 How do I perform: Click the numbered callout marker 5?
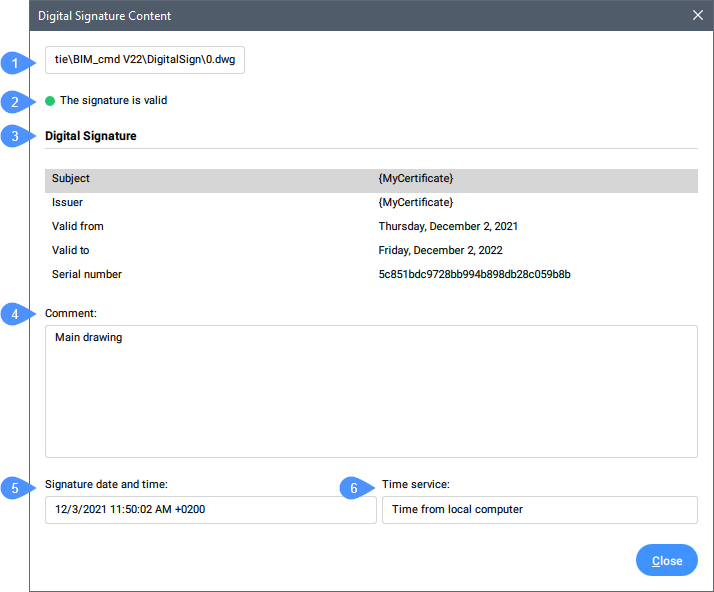pyautogui.click(x=14, y=488)
